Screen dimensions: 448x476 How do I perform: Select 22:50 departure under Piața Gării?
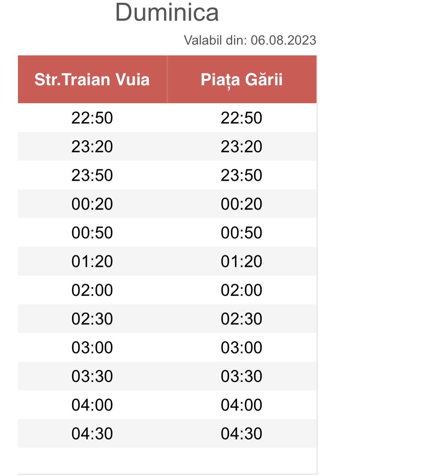click(241, 118)
